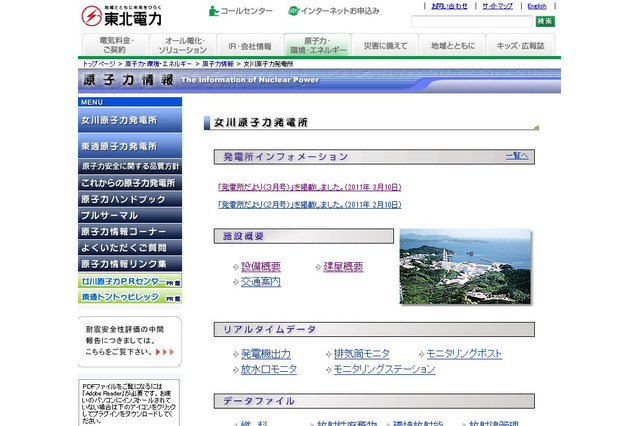Viewport: 640px width, 426px height.
Task: Click the コールセンター call center icon
Action: coord(214,11)
